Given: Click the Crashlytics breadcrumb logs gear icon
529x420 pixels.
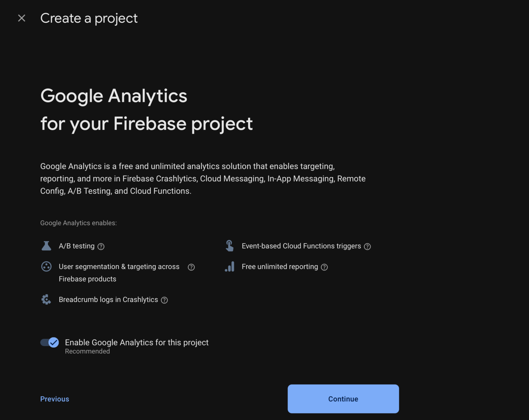Looking at the screenshot, I should pos(46,300).
